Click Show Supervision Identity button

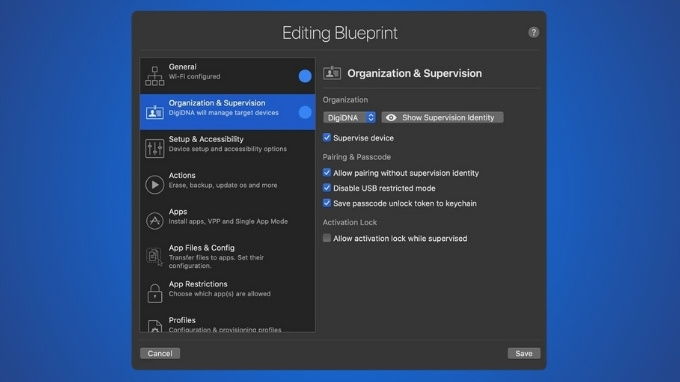click(442, 118)
